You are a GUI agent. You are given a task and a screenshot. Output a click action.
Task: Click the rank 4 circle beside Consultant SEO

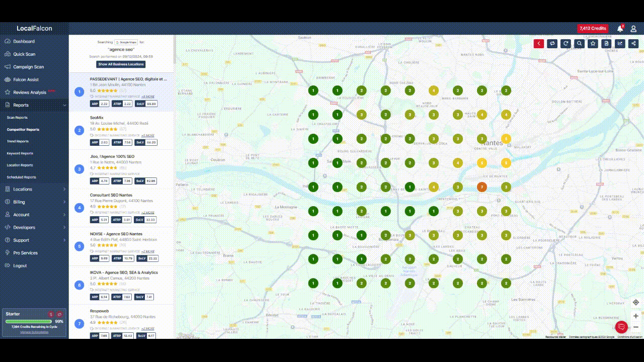79,208
